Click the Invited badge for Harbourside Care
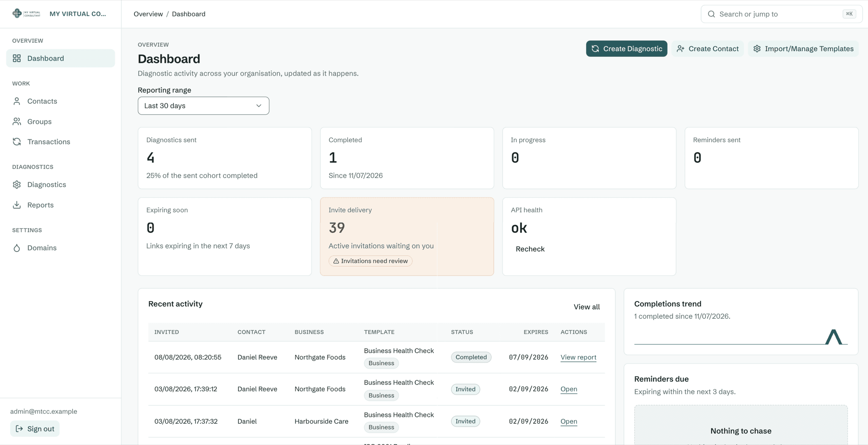This screenshot has height=445, width=868. coord(465,421)
